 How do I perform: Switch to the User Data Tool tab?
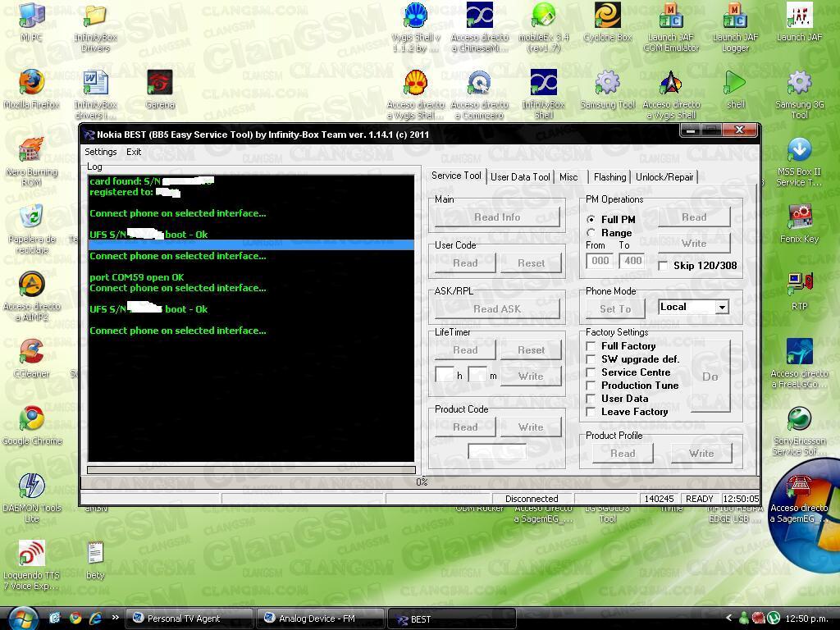coord(520,177)
